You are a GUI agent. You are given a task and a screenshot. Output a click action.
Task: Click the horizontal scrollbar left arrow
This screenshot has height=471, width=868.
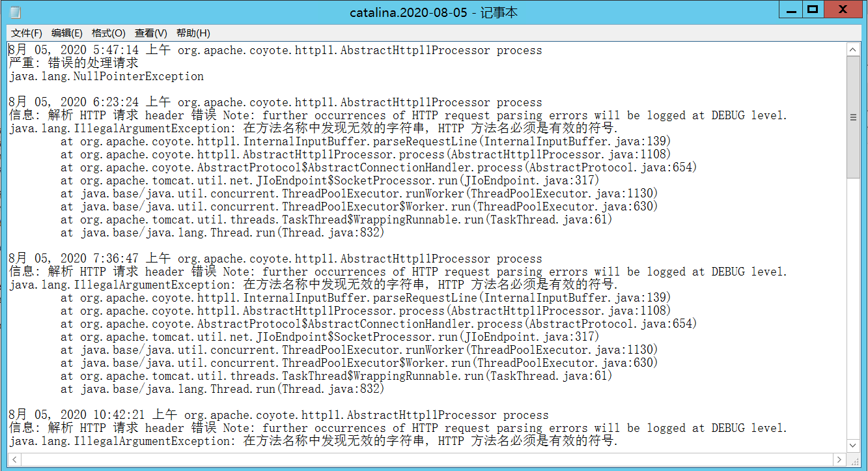pos(14,459)
